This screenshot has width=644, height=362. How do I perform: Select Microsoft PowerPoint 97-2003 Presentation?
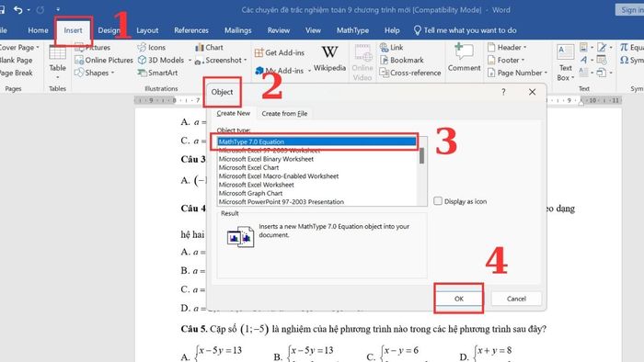tap(282, 202)
